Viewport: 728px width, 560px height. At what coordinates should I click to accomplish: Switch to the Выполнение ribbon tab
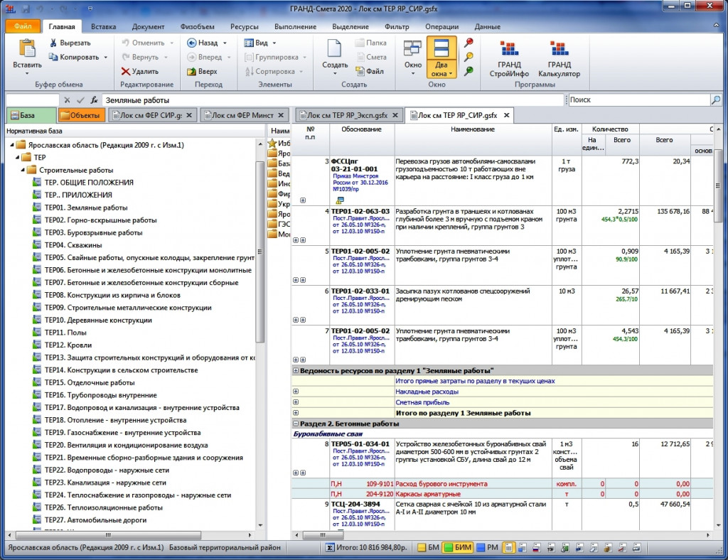pos(295,26)
